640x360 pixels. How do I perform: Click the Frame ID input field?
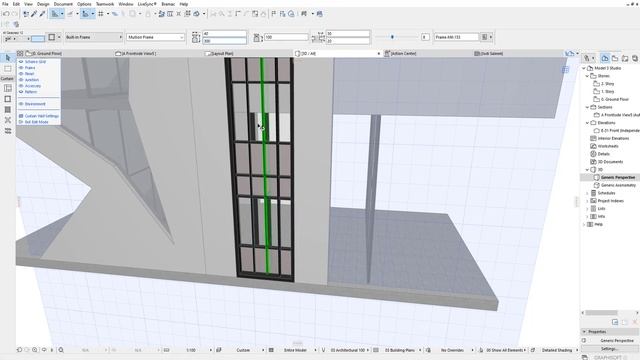point(456,37)
